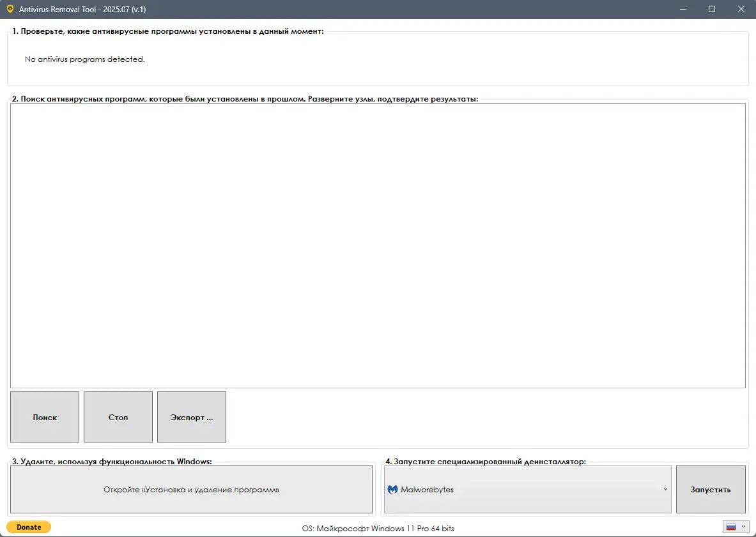Click the Russian flag language icon

pos(732,527)
